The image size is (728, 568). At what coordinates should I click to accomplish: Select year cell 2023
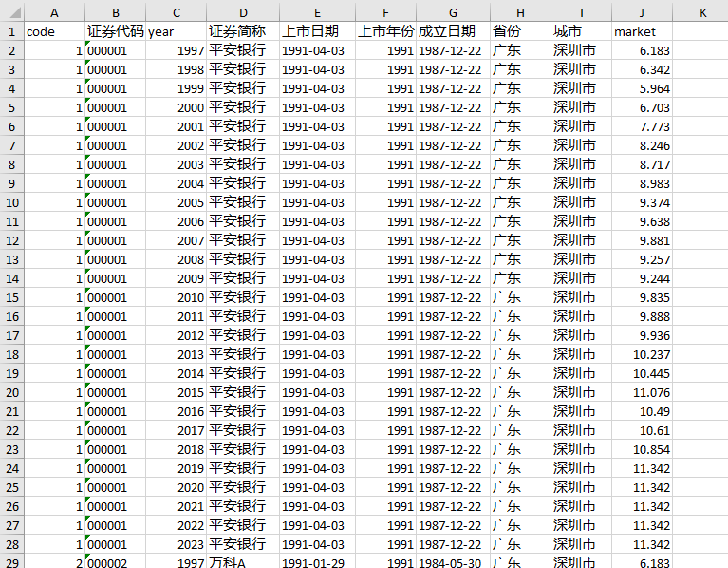pyautogui.click(x=176, y=544)
